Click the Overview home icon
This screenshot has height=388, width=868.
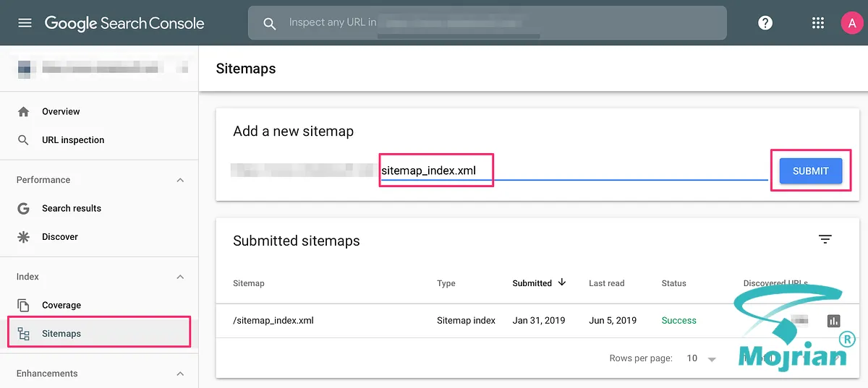tap(24, 111)
